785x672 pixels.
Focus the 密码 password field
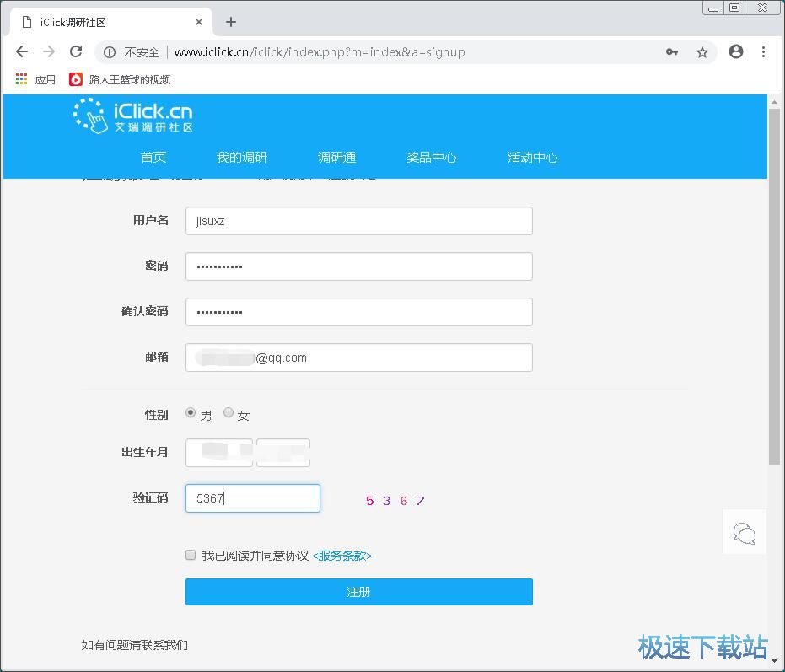coord(359,266)
